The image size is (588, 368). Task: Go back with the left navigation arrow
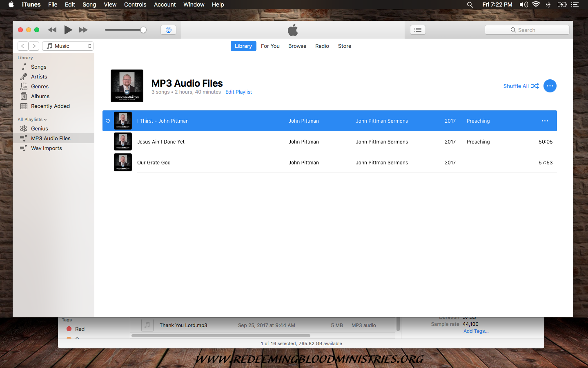[x=23, y=46]
